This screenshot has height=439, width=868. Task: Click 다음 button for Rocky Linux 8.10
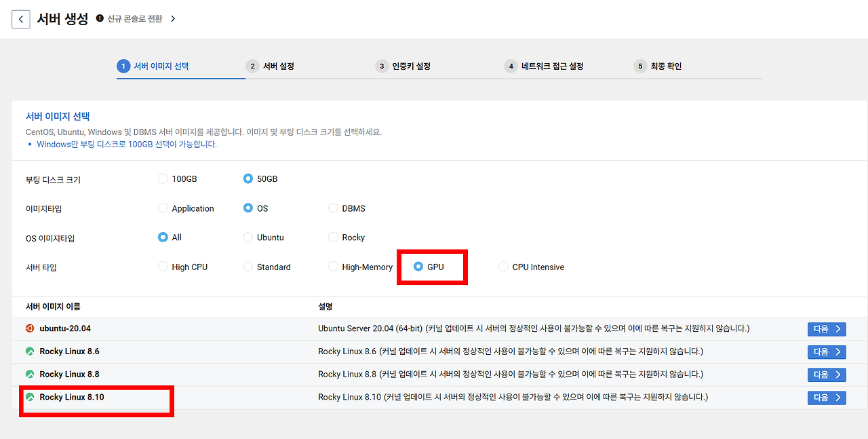point(827,398)
